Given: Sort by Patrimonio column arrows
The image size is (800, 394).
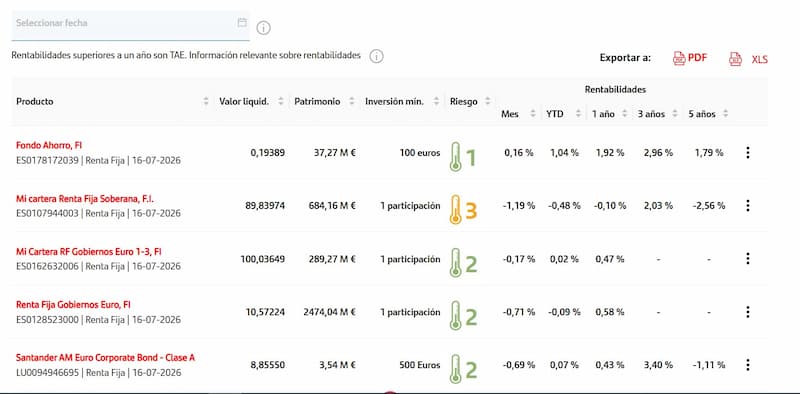Looking at the screenshot, I should (x=351, y=101).
